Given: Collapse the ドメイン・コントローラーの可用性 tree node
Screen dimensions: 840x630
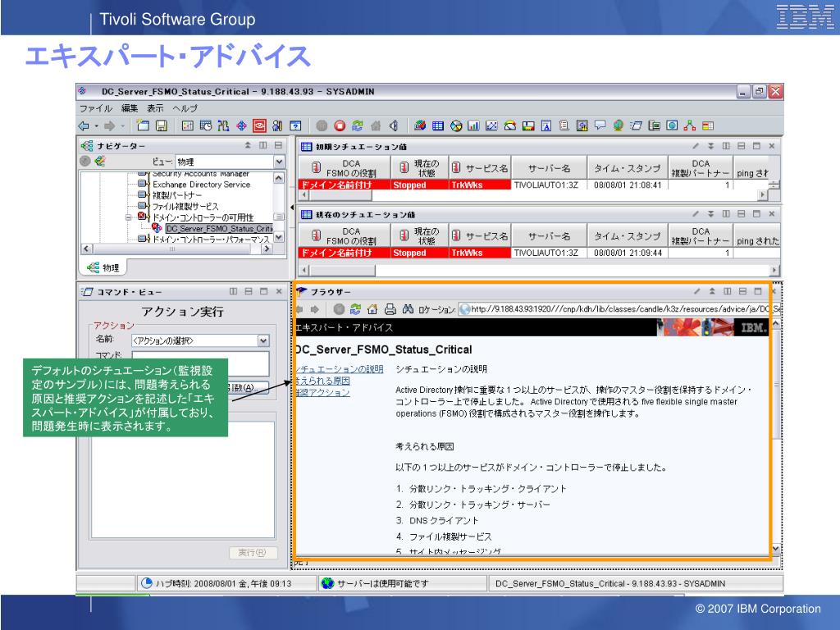Looking at the screenshot, I should point(129,217).
